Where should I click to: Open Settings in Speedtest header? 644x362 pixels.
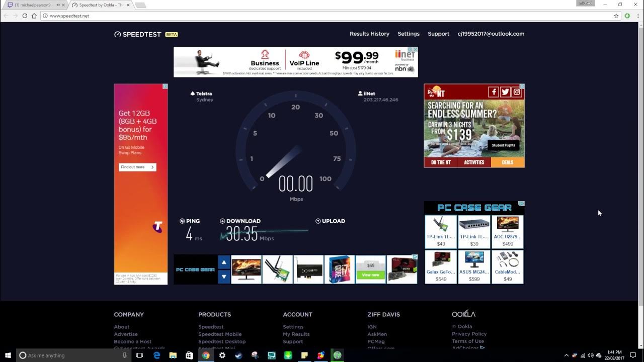tap(409, 34)
